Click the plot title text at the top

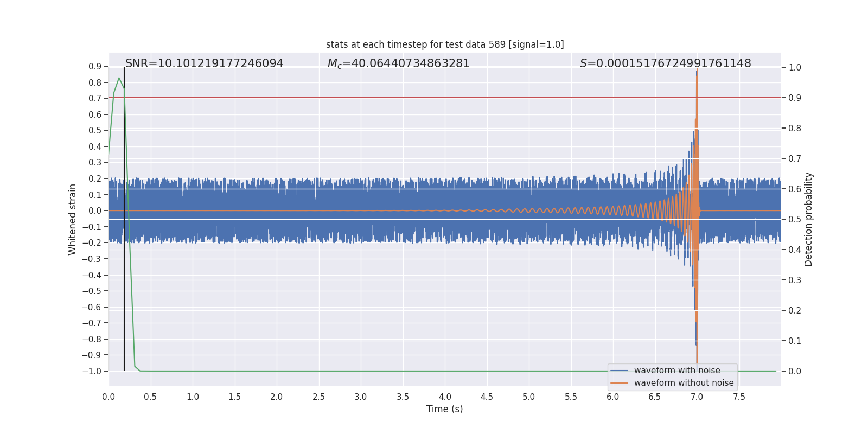[x=445, y=44]
